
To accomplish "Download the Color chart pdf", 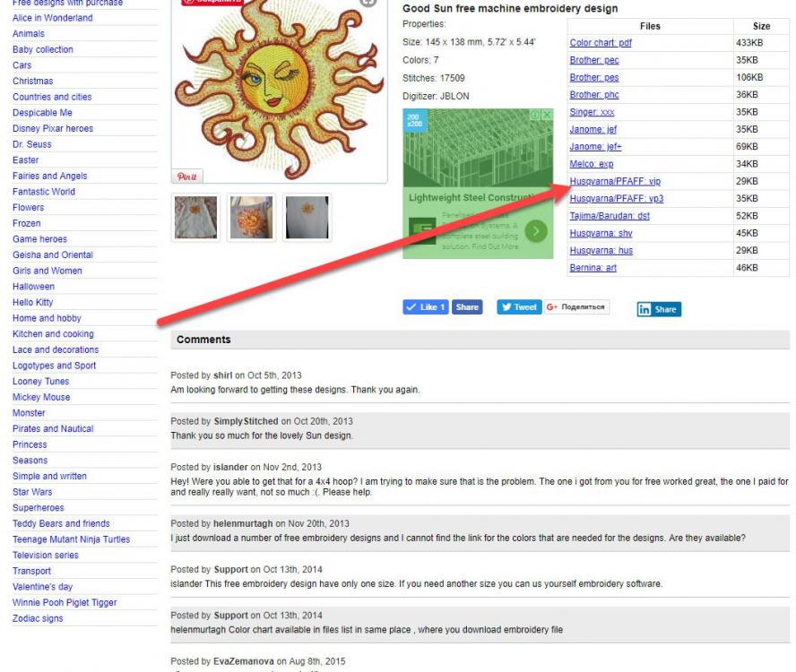I will pyautogui.click(x=600, y=42).
